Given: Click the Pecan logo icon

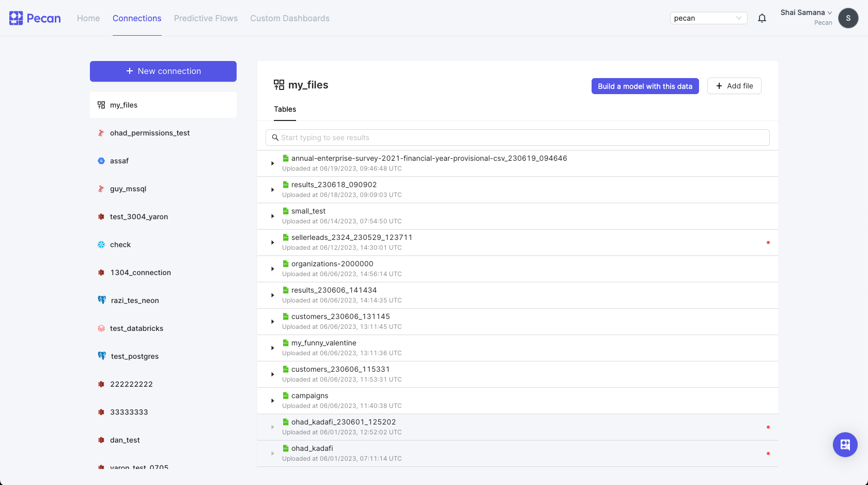Looking at the screenshot, I should [16, 18].
